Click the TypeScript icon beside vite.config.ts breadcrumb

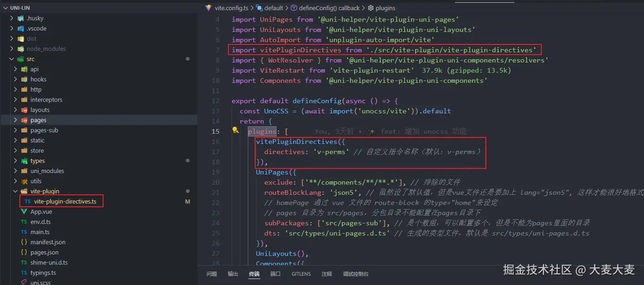(209, 8)
